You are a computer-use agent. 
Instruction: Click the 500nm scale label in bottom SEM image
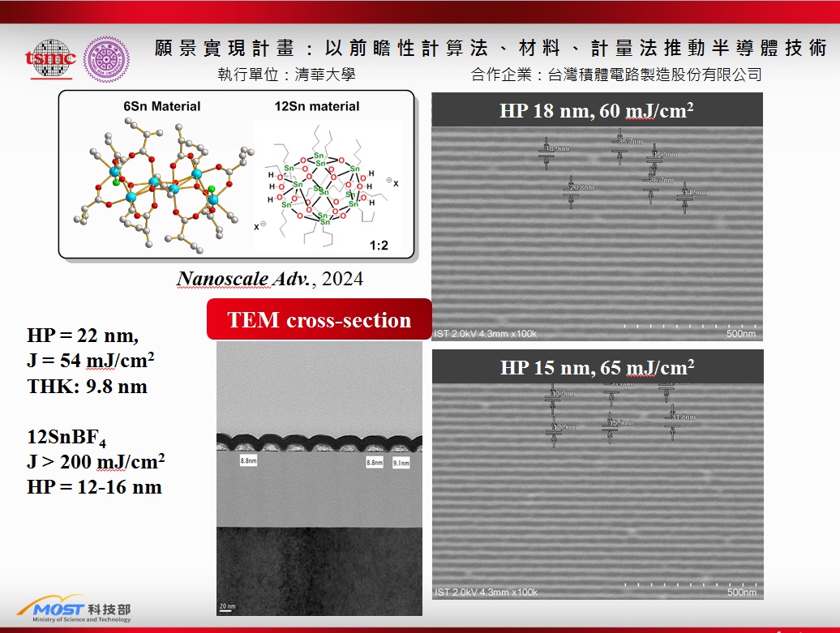(x=741, y=592)
